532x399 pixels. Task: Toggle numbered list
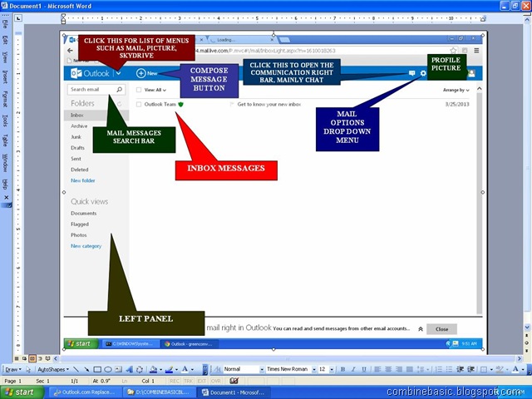click(x=438, y=369)
